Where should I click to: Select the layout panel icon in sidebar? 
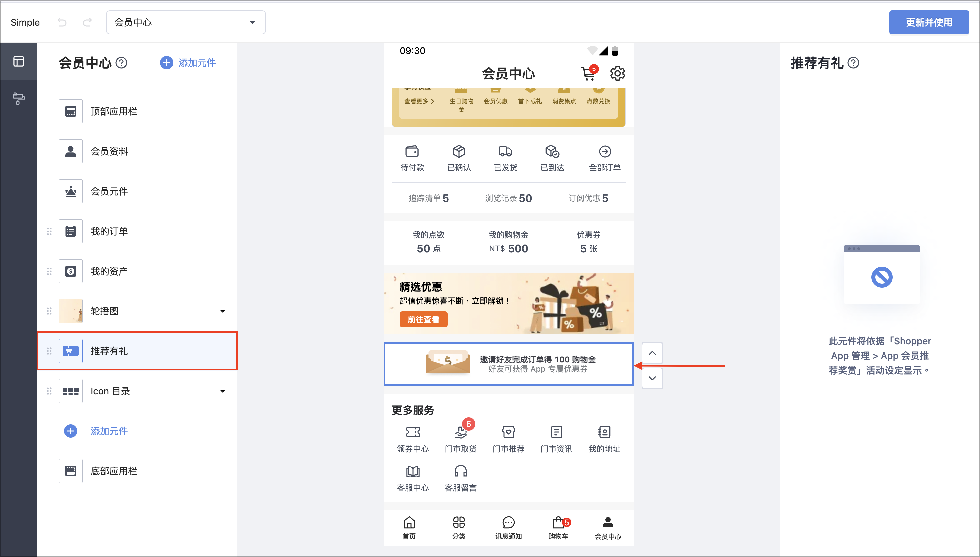coord(18,61)
